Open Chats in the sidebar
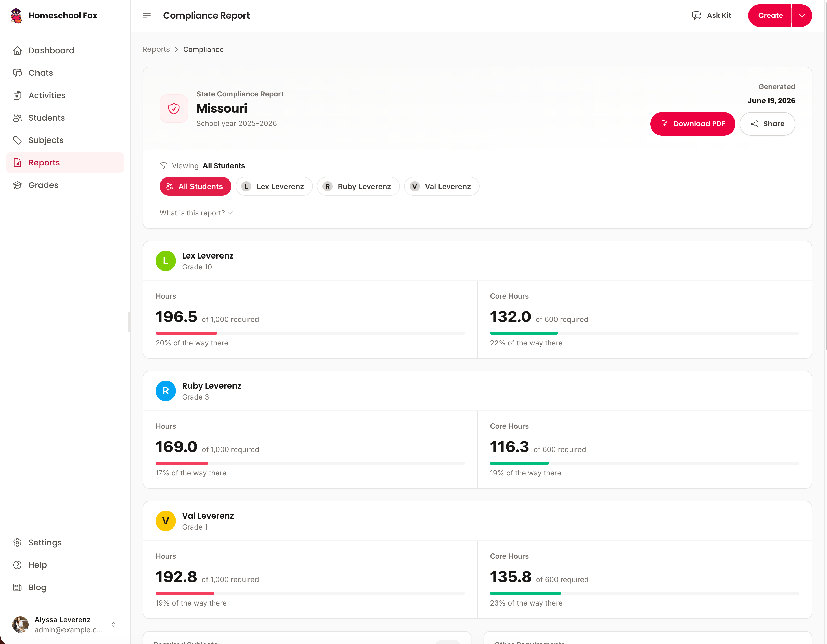The image size is (827, 644). coord(65,73)
